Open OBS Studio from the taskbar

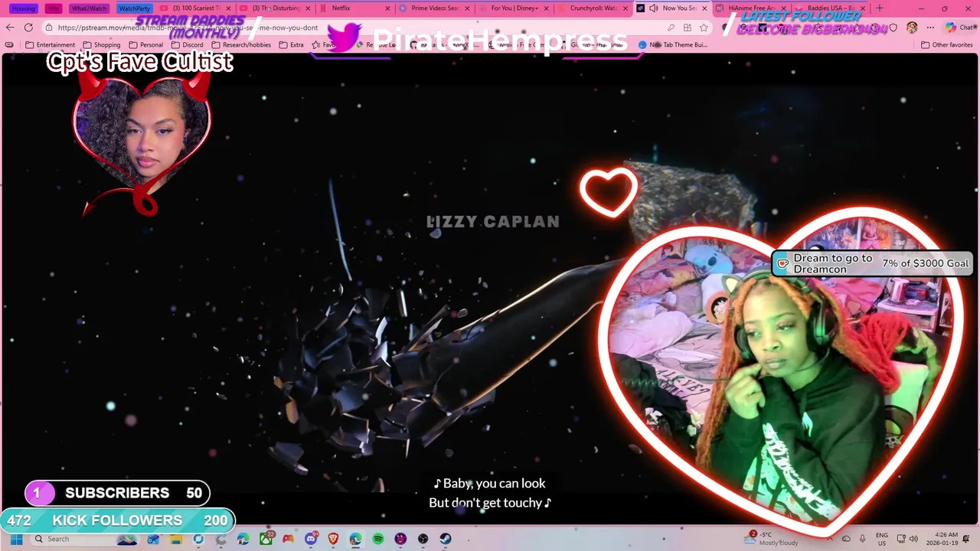tap(423, 539)
